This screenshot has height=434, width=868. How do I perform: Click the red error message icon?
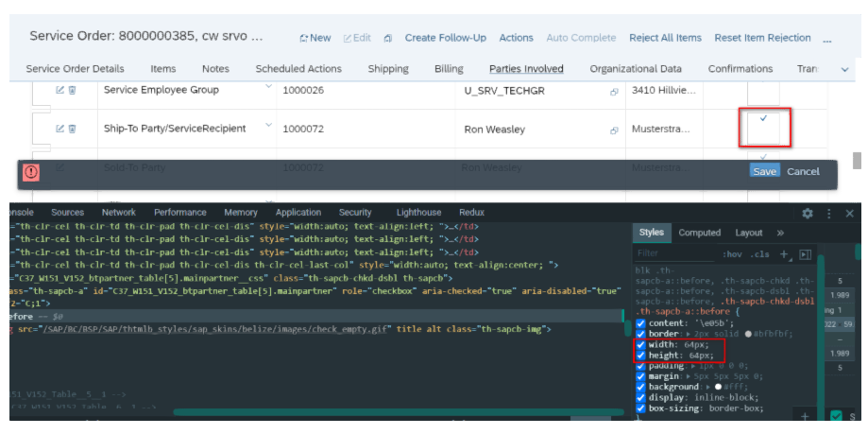click(x=31, y=172)
